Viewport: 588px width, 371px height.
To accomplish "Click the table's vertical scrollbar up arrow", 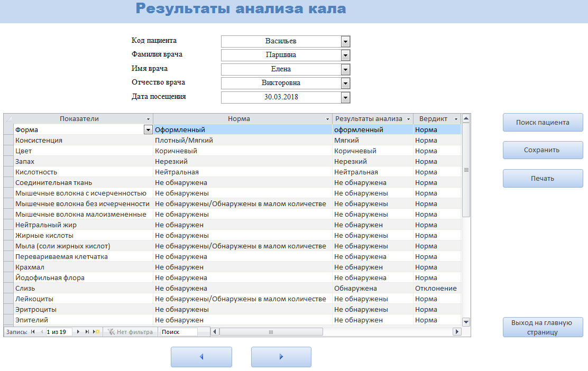I will pos(466,118).
